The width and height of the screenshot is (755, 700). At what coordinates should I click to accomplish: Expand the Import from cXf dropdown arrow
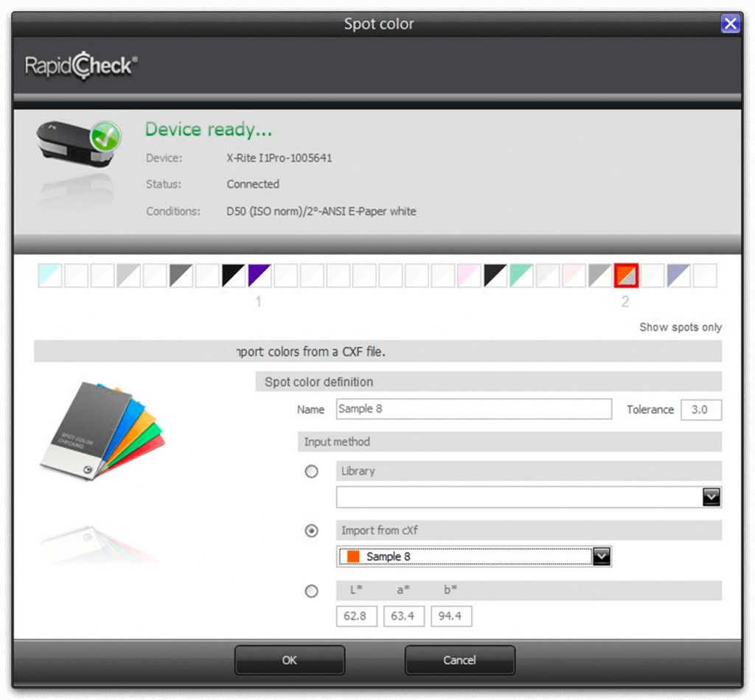click(x=602, y=556)
